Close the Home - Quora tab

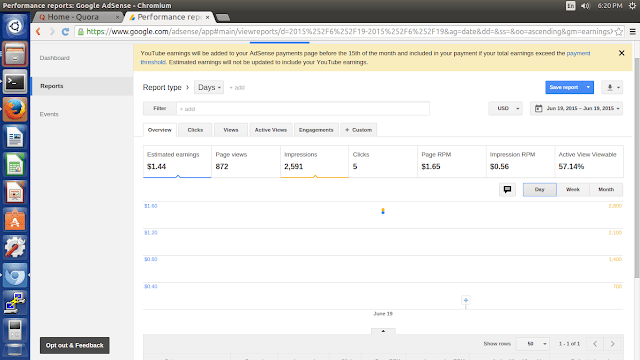pos(118,17)
